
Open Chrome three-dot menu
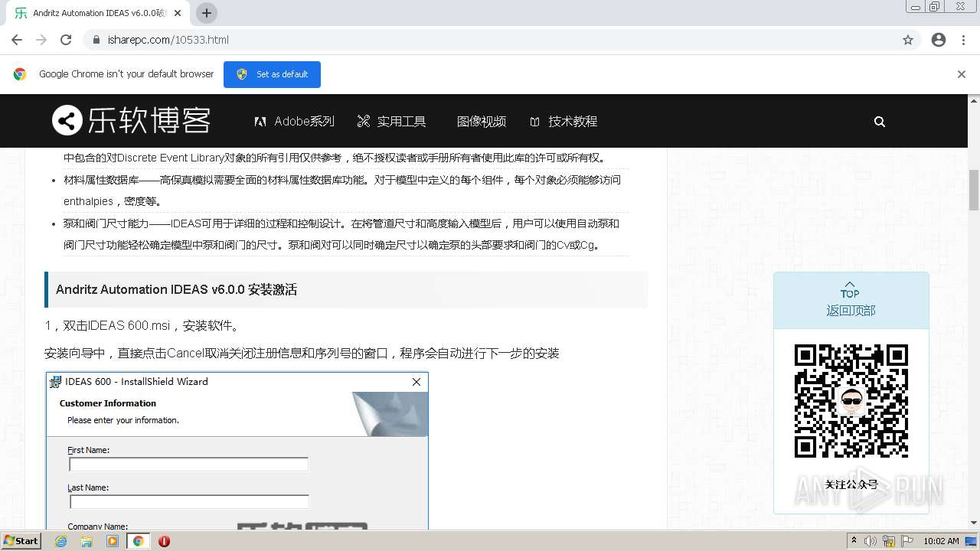pos(964,40)
